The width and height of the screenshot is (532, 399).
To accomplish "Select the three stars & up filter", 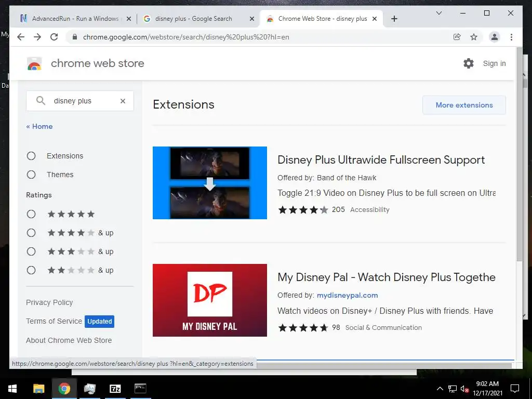I will pos(31,251).
